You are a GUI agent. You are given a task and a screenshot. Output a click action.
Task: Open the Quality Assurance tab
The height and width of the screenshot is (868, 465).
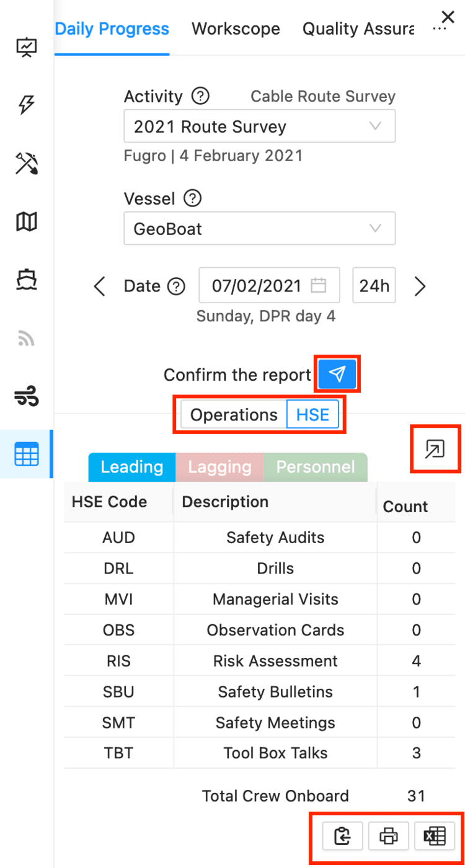coord(358,29)
